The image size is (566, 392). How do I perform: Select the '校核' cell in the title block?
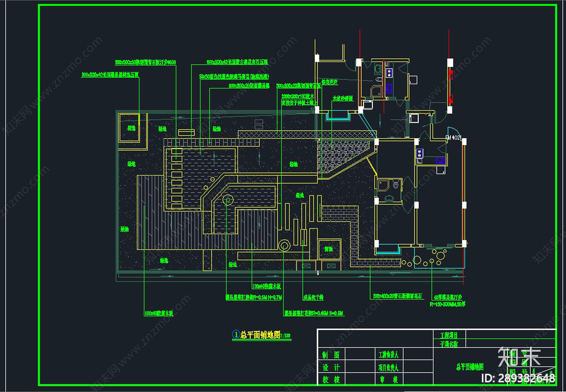(331, 380)
